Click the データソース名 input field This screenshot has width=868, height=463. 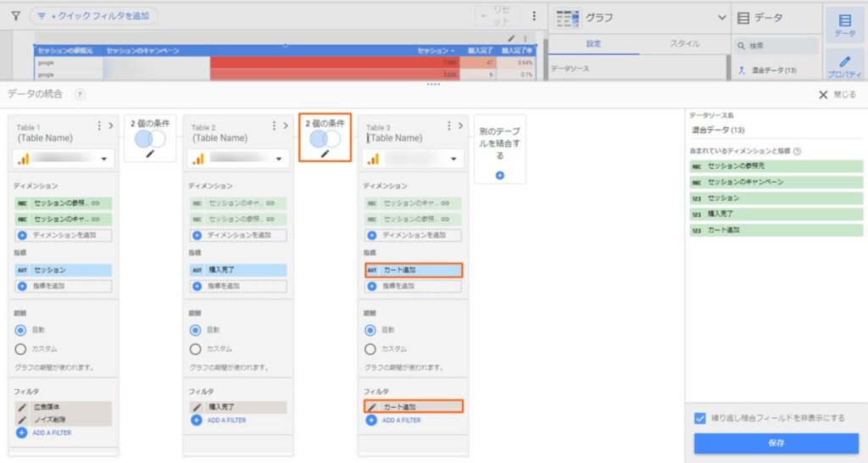[775, 130]
